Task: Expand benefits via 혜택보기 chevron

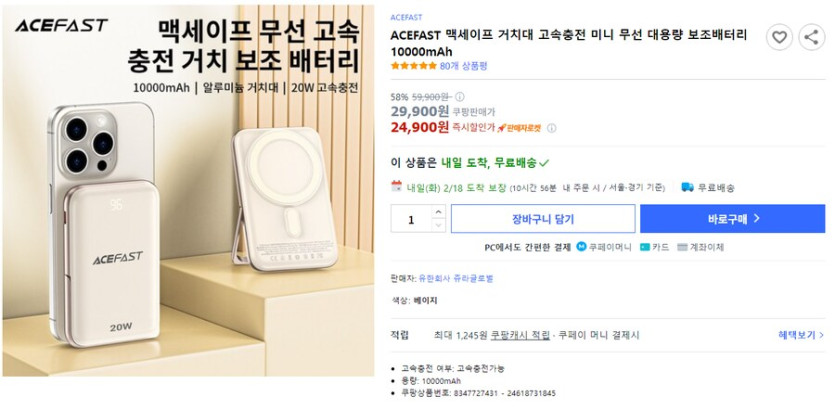Action: (822, 335)
